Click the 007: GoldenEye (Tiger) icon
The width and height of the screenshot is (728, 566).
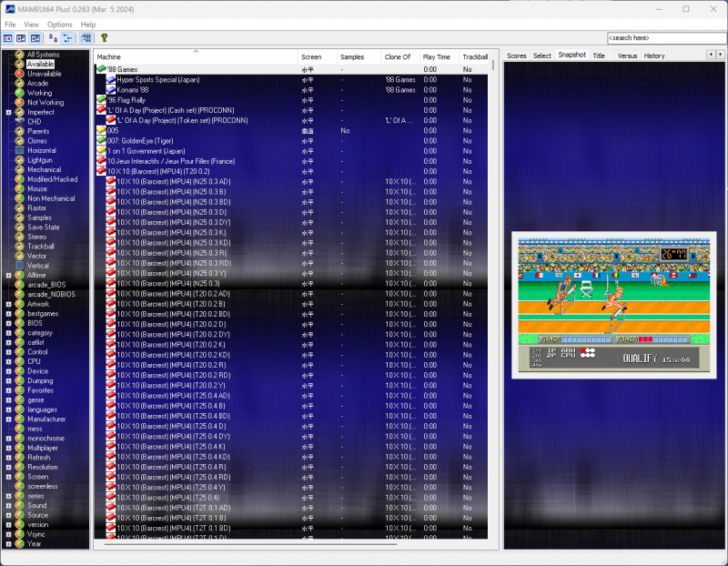[101, 141]
